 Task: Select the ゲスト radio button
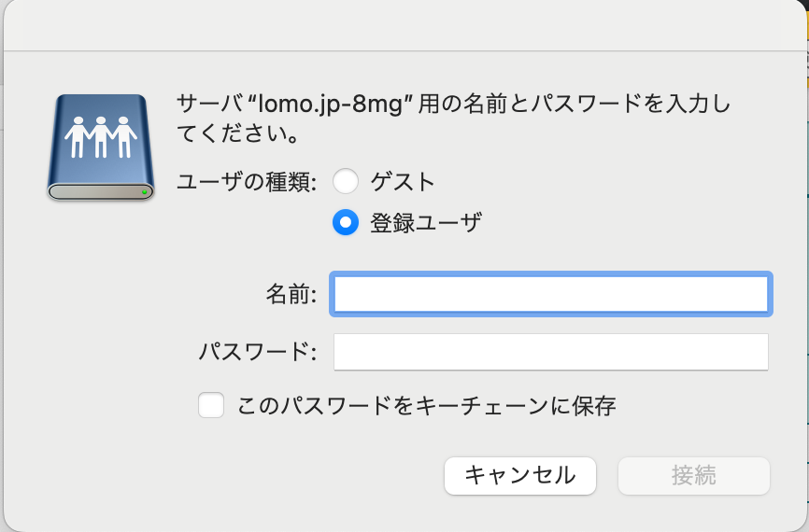point(346,180)
